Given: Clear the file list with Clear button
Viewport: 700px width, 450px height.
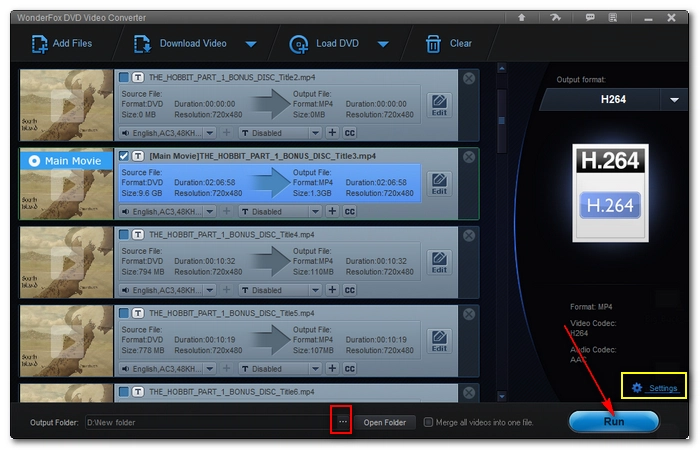Looking at the screenshot, I should click(448, 44).
